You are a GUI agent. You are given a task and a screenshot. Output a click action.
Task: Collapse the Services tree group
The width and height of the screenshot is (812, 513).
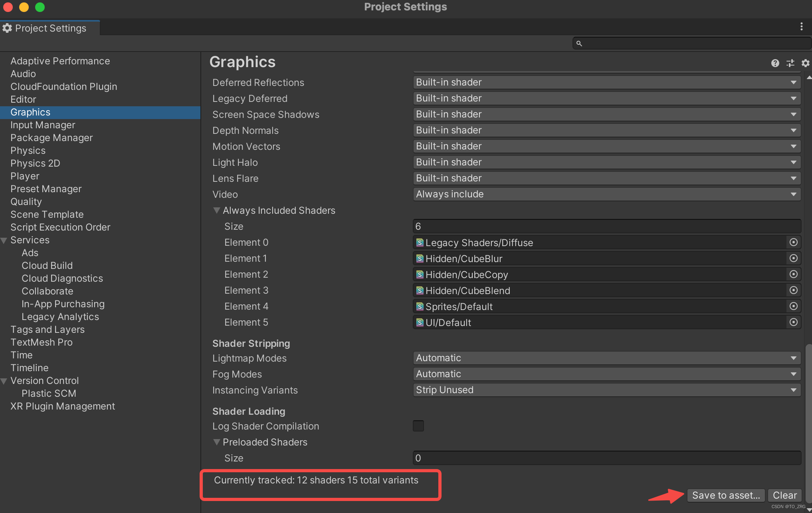(4, 241)
